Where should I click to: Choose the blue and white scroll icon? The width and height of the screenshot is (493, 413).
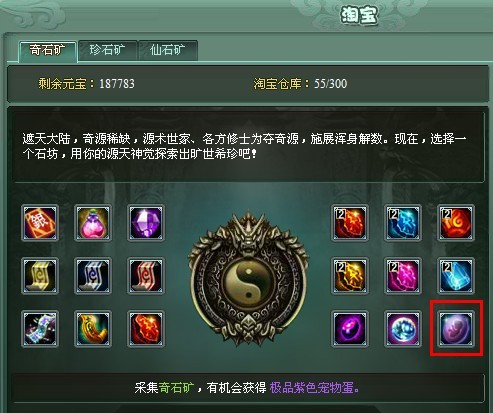click(93, 276)
